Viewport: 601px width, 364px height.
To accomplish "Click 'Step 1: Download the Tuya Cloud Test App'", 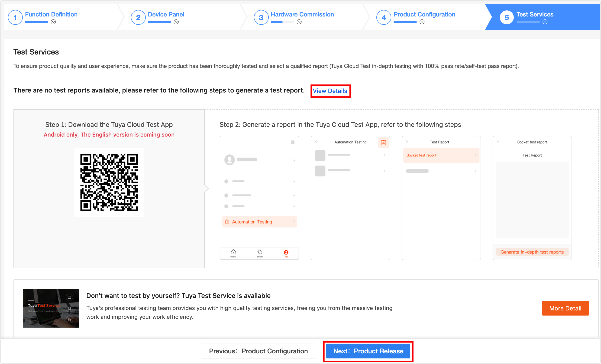I will click(109, 125).
